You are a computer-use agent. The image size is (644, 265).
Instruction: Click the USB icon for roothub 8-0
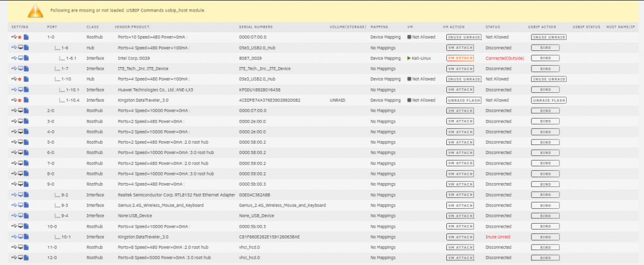(14, 173)
